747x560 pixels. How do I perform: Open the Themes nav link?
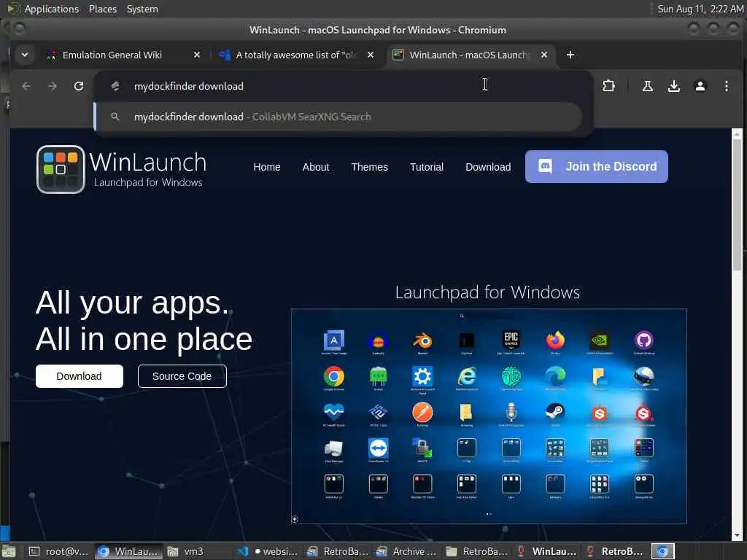[x=369, y=167]
